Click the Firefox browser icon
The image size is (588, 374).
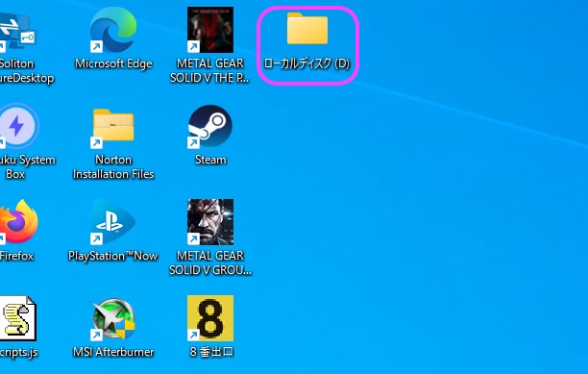point(18,222)
